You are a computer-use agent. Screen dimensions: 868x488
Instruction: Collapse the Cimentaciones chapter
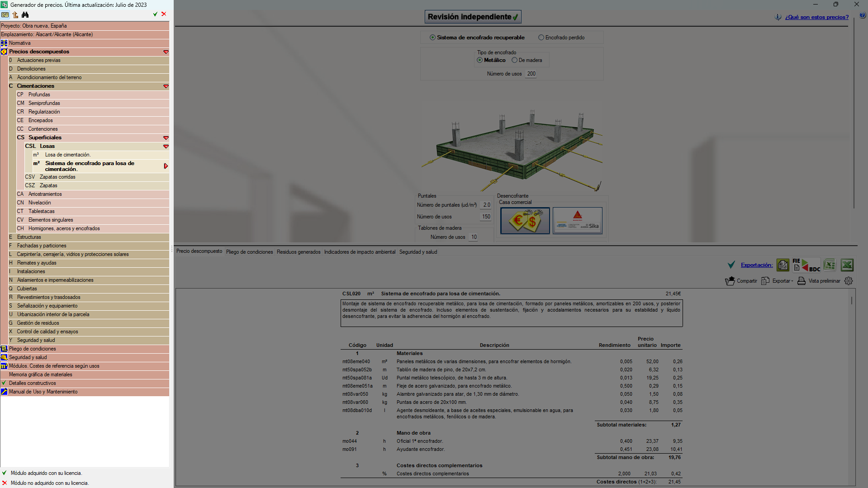(166, 86)
